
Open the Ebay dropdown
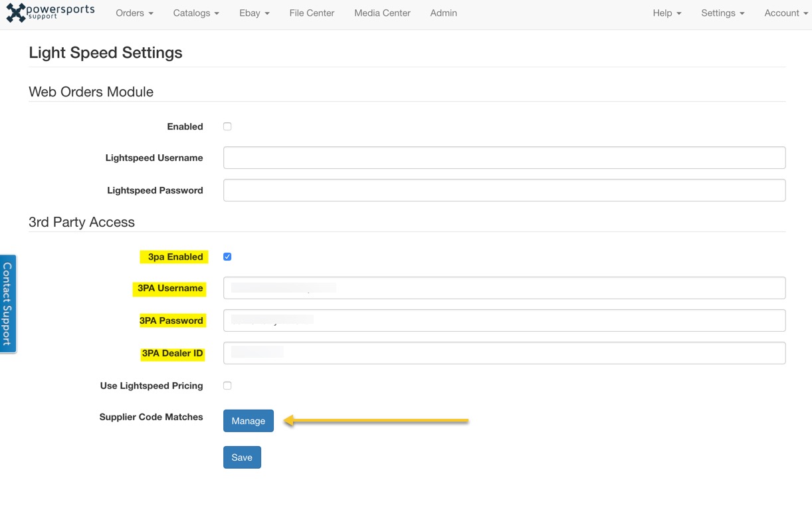coord(254,13)
